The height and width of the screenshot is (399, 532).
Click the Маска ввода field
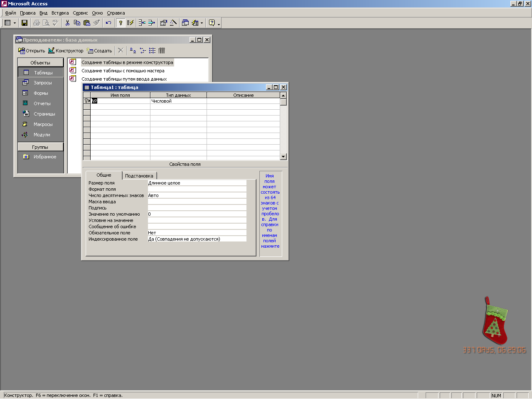point(197,202)
